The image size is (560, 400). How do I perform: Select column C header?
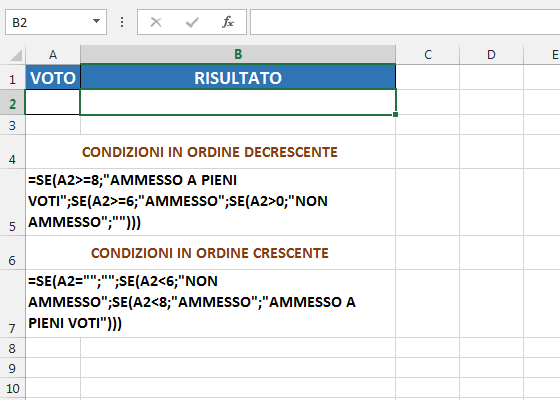[x=428, y=55]
